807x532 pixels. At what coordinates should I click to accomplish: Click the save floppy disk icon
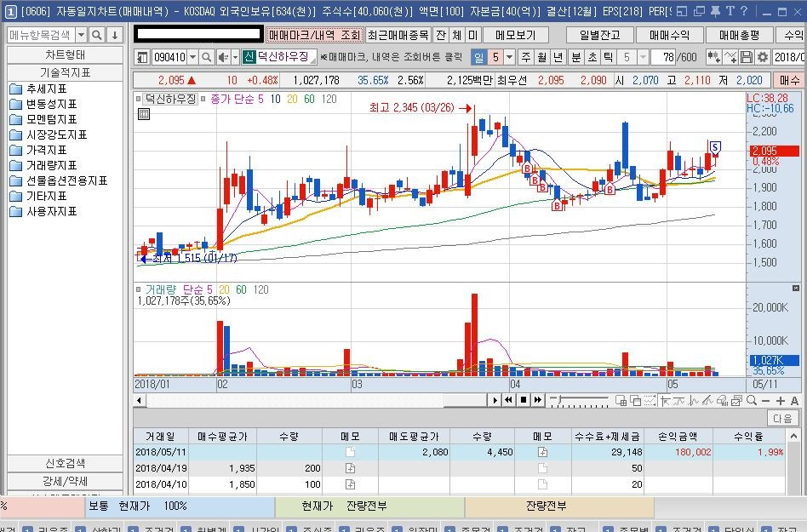tap(747, 57)
